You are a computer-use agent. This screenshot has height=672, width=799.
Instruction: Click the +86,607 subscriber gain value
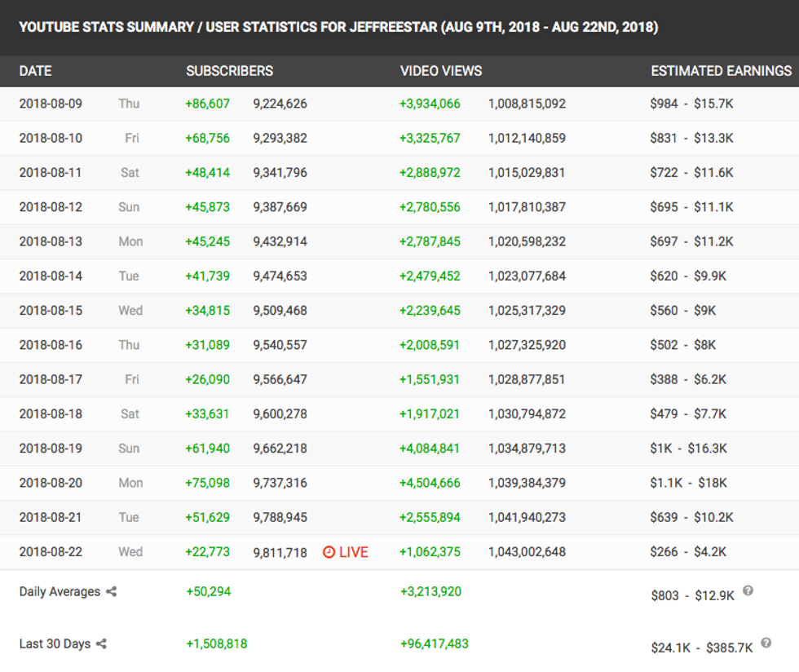pos(208,104)
